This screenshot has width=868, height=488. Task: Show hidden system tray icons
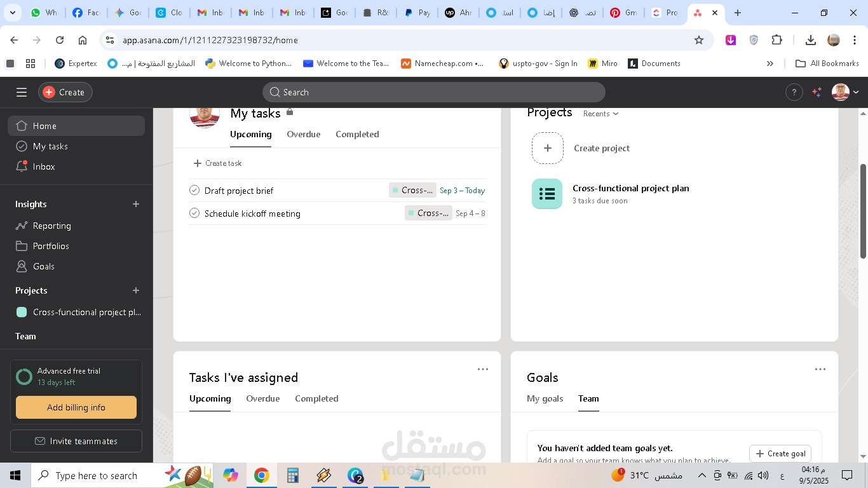(702, 475)
